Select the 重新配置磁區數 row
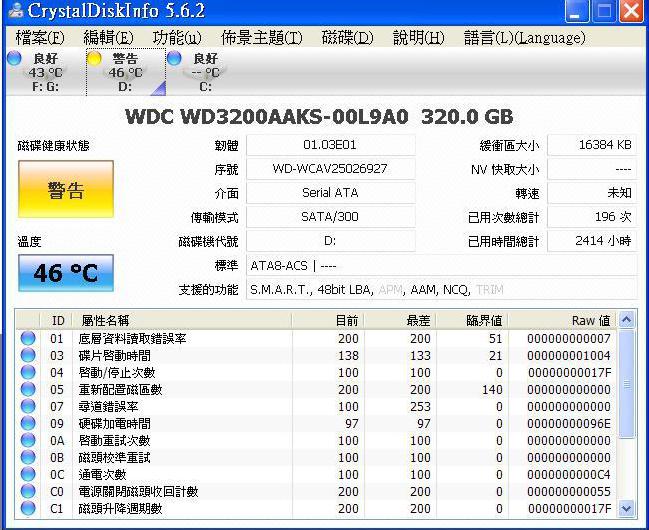 click(316, 389)
